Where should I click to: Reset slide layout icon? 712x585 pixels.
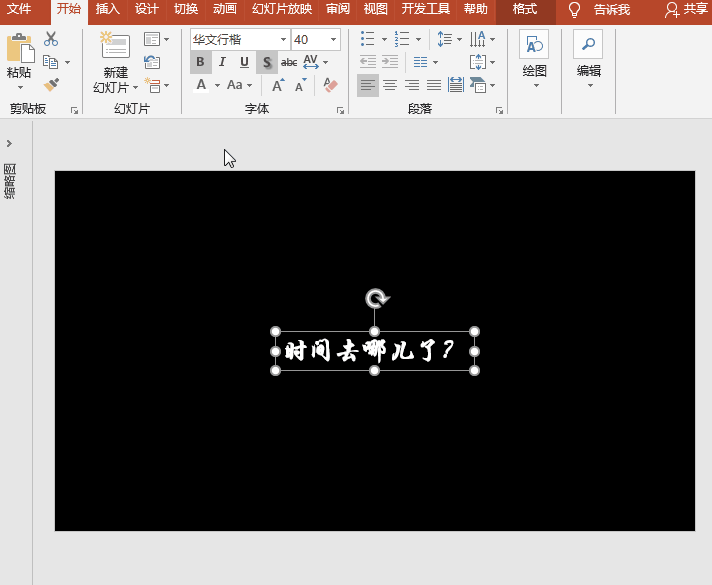(152, 62)
